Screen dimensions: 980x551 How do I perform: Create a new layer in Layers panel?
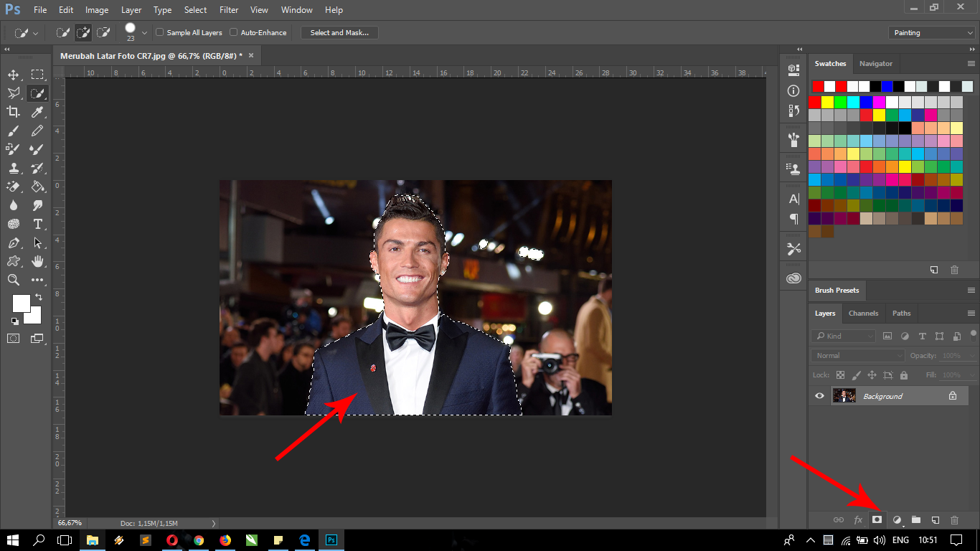pos(936,519)
